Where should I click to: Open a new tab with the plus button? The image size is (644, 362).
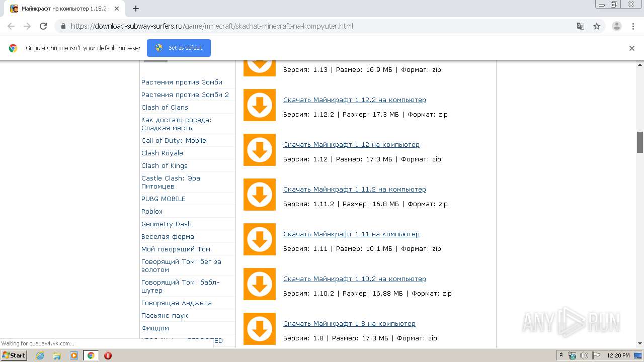pos(136,9)
